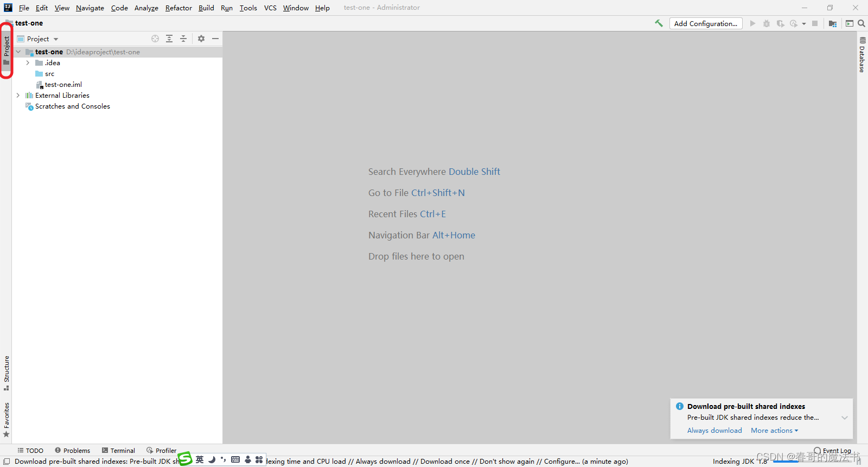Click the Build Project hammer icon

[659, 23]
